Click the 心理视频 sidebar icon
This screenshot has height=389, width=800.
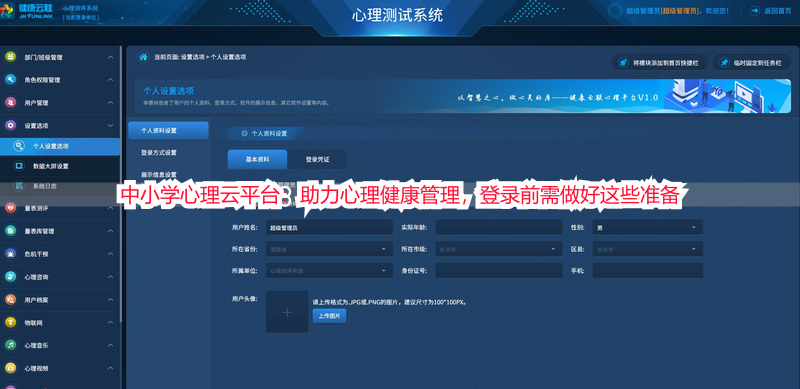pyautogui.click(x=10, y=368)
